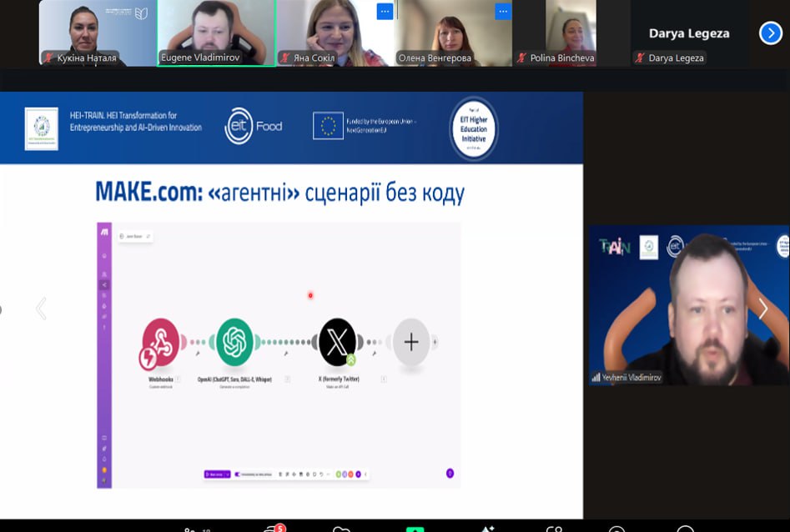
Task: Click number badge beside Webhooks label
Action: point(178,379)
